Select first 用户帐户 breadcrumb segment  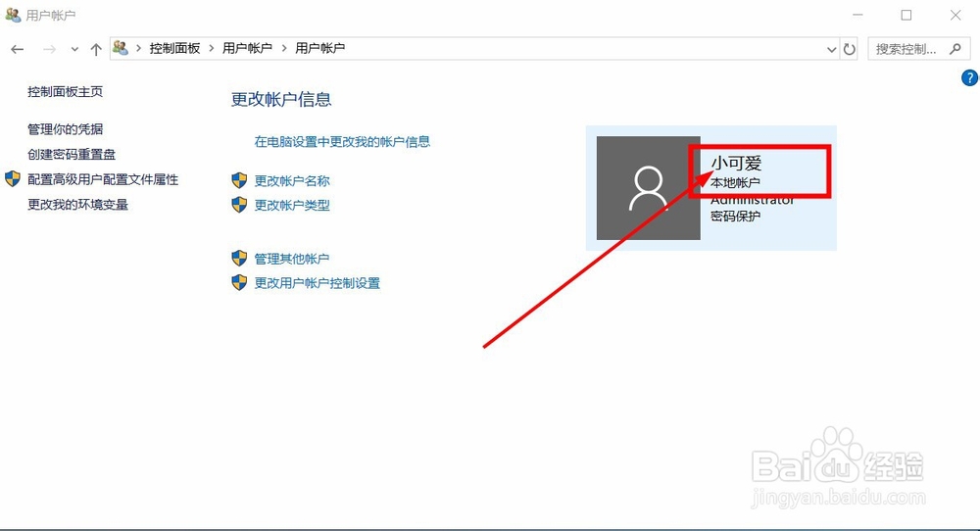pos(247,48)
